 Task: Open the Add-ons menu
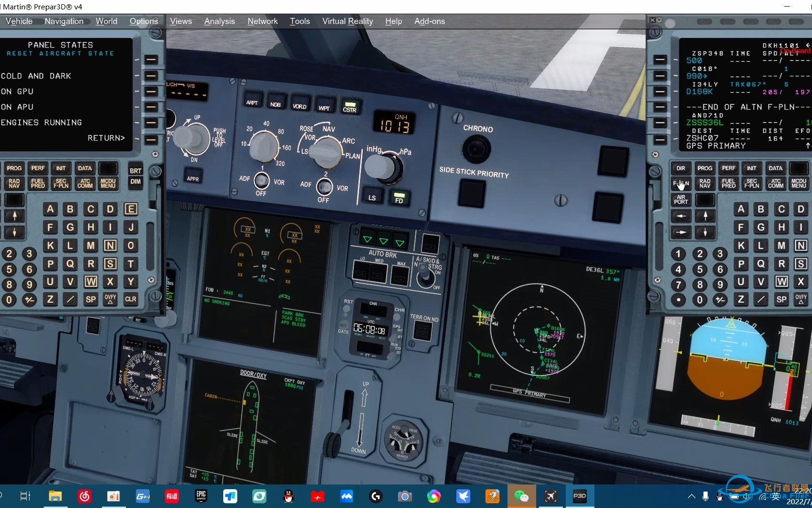pos(429,21)
